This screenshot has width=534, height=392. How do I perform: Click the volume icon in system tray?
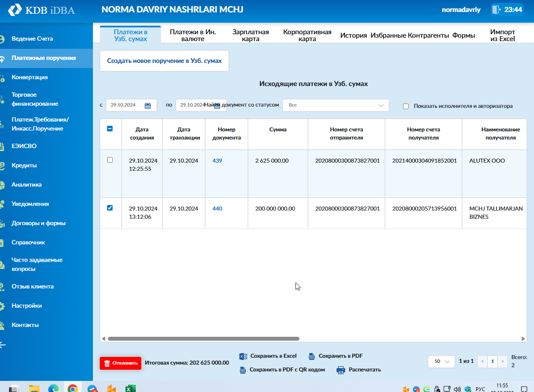457,389
